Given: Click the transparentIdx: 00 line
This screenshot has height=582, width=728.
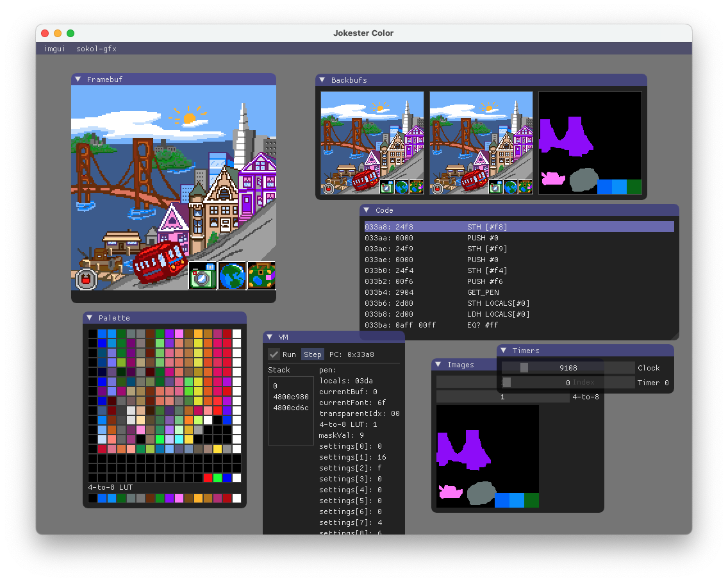Looking at the screenshot, I should (x=360, y=413).
